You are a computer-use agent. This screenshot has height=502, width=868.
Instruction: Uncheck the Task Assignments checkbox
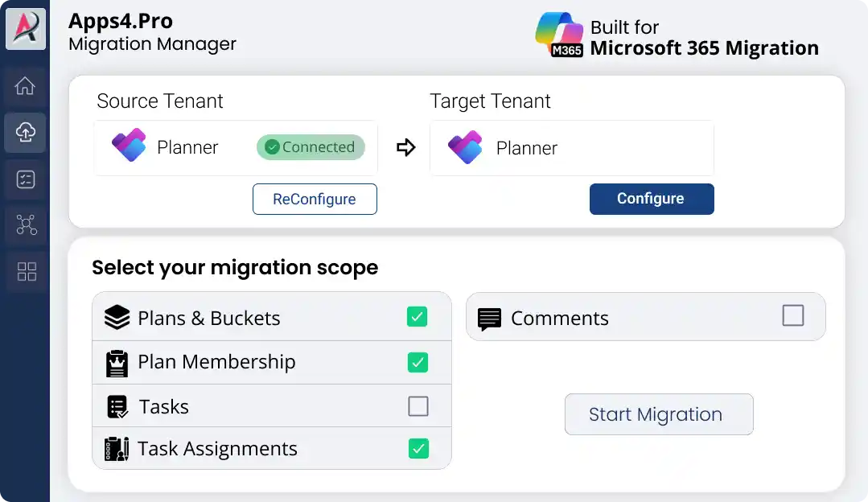tap(418, 448)
